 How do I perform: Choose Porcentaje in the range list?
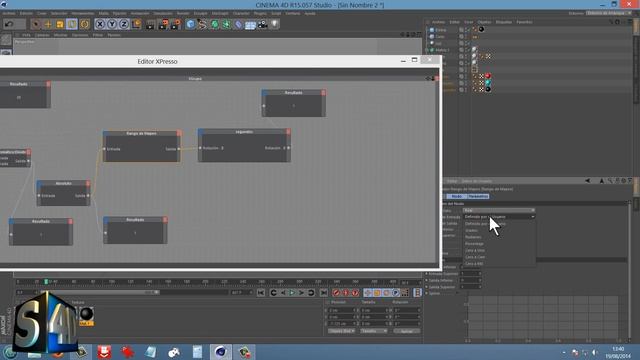474,244
